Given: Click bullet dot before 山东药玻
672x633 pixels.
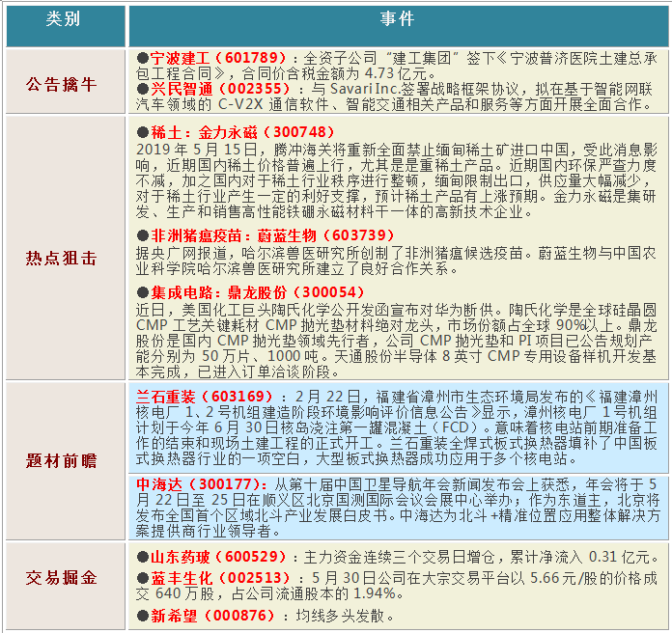Looking at the screenshot, I should (x=143, y=557).
